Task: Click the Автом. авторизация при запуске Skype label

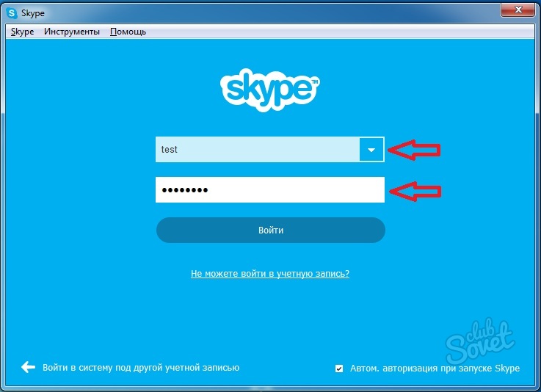Action: (435, 369)
